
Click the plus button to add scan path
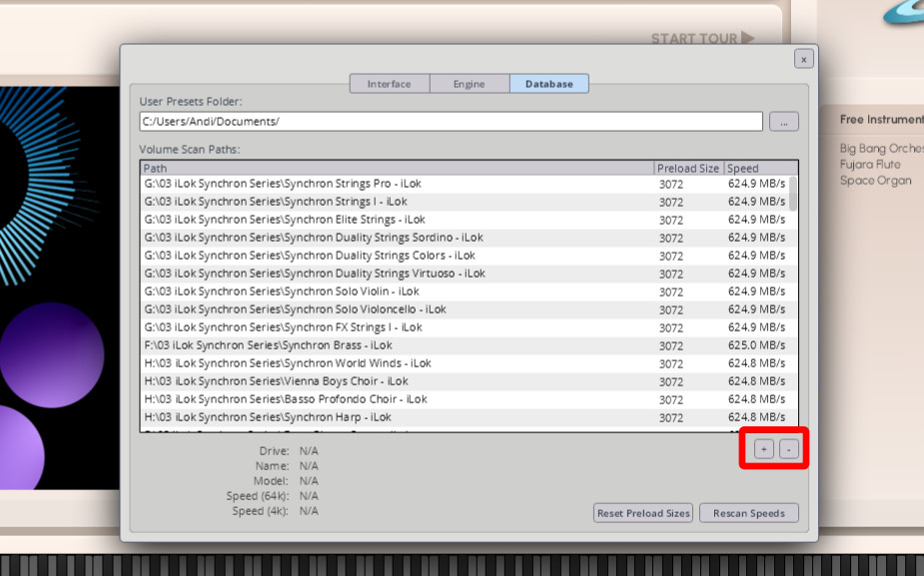point(763,449)
